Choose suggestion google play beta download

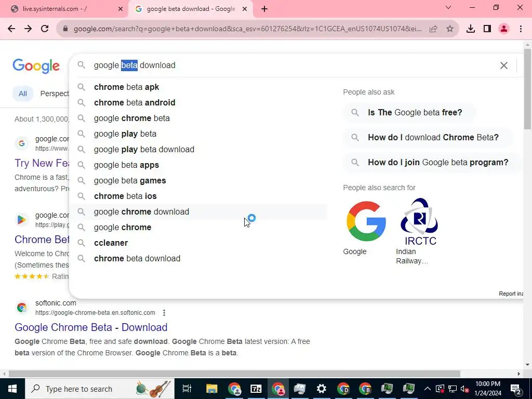(198, 150)
